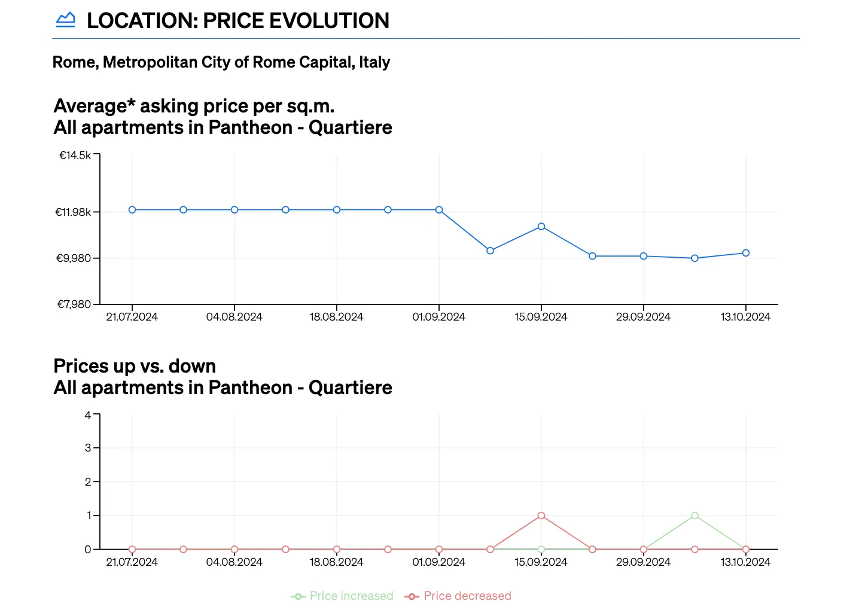Select the asking price data point for 13.10.2024
The image size is (853, 616).
click(x=746, y=253)
